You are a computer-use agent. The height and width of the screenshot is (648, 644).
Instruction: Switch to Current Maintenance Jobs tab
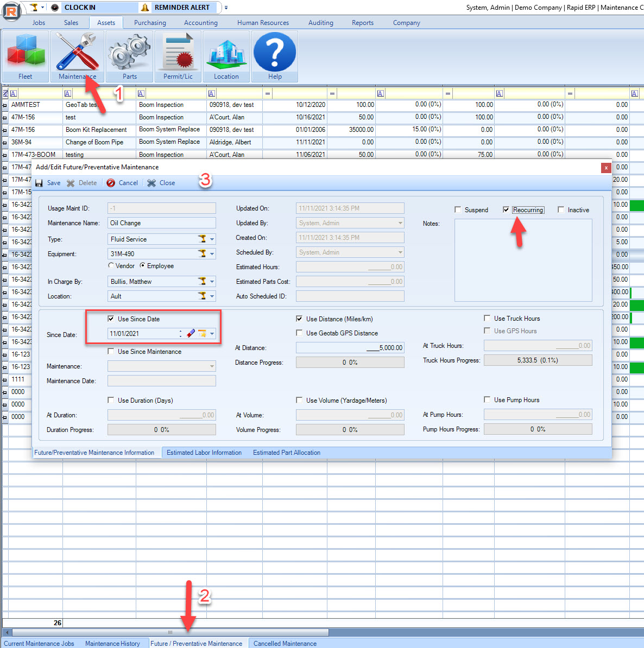[39, 644]
